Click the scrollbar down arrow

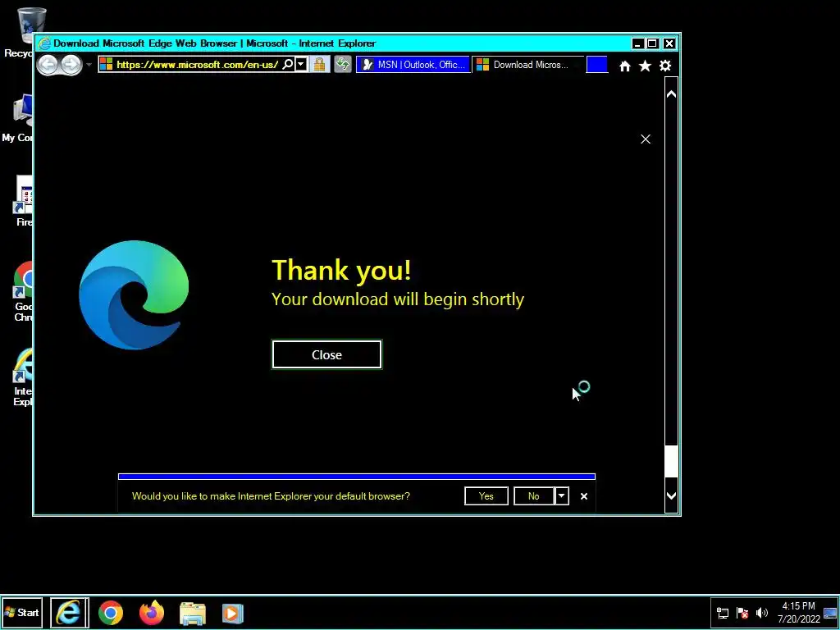[x=671, y=495]
